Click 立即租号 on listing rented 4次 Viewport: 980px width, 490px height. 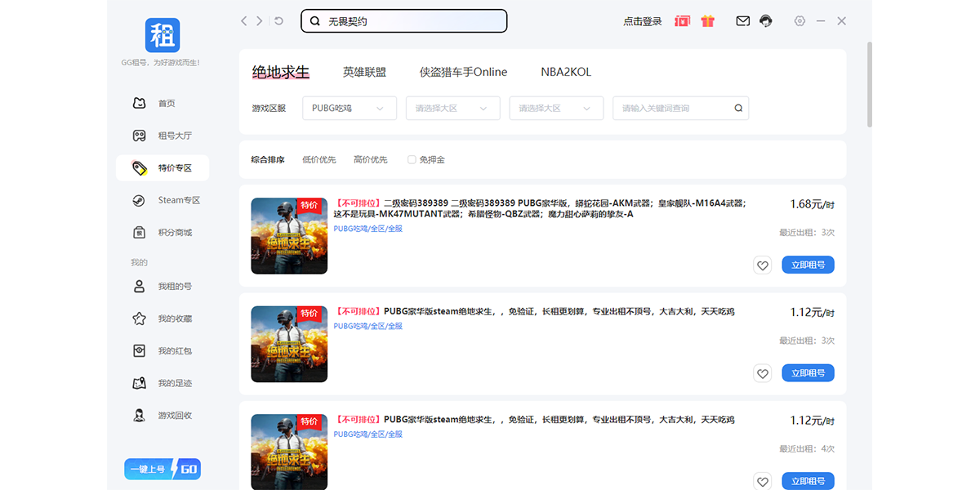(x=808, y=481)
